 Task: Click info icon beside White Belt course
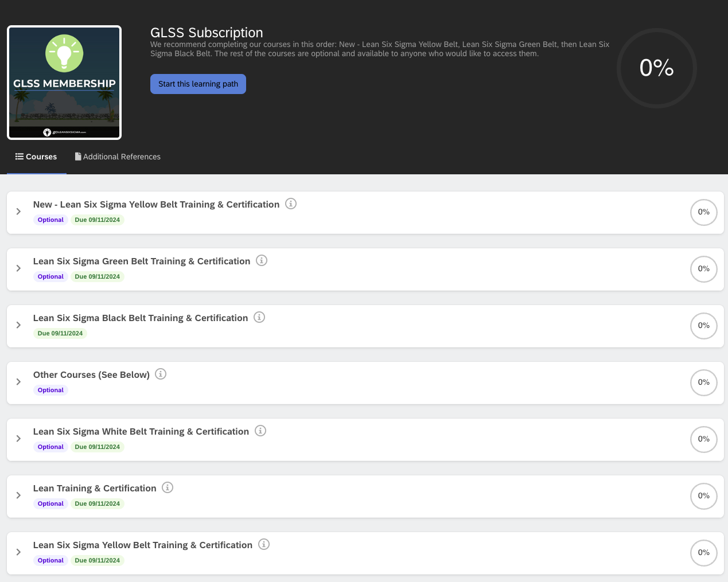point(260,431)
